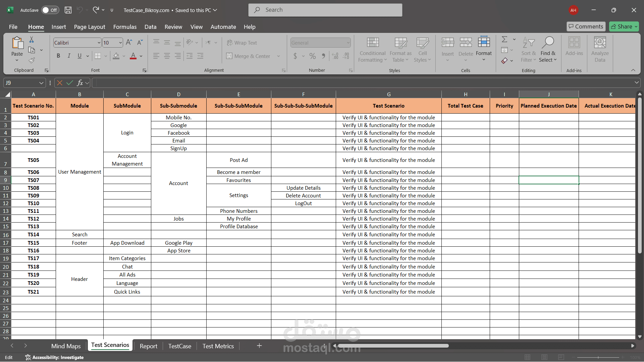Collapse the ribbon with the chevron
This screenshot has height=362, width=644.
(x=633, y=70)
